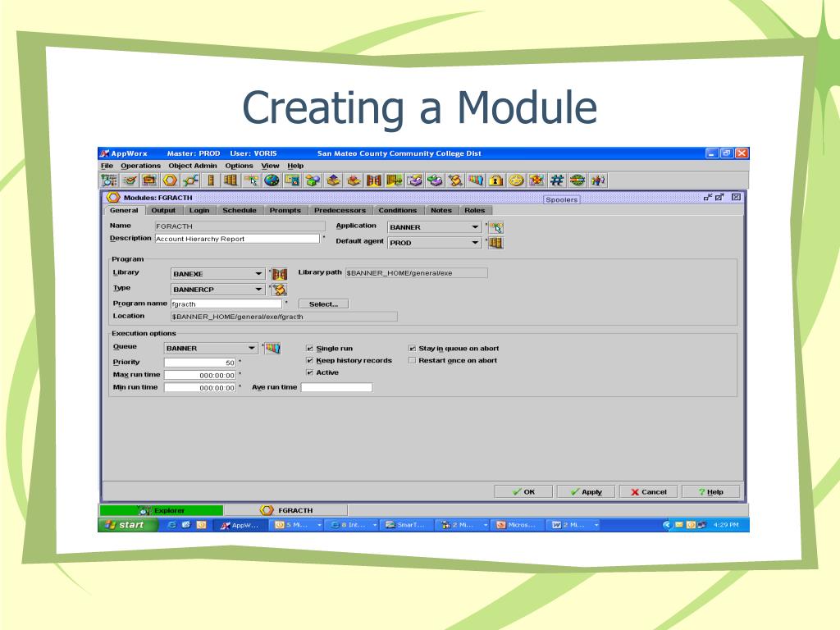Click the green chain-link toolbar icon

[x=190, y=180]
